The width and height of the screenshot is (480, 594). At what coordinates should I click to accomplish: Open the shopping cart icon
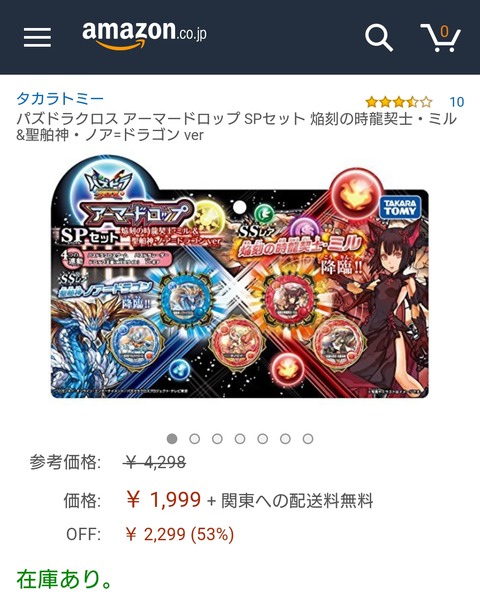coord(441,38)
